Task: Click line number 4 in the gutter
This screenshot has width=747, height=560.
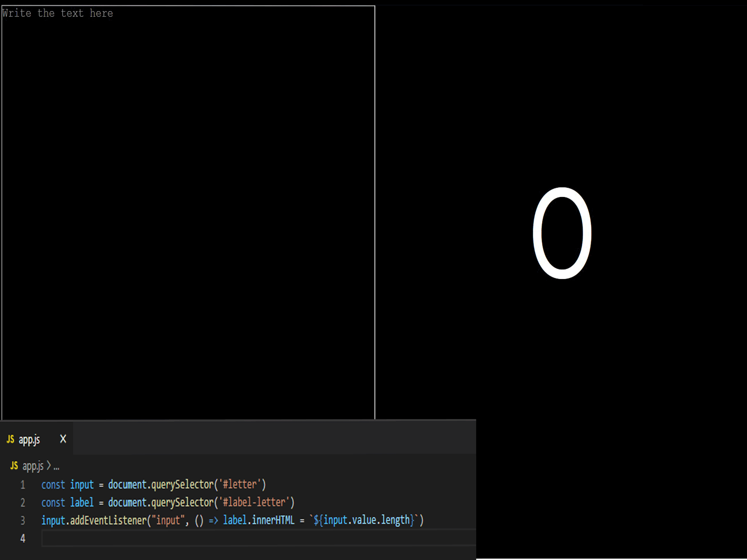Action: (x=22, y=539)
